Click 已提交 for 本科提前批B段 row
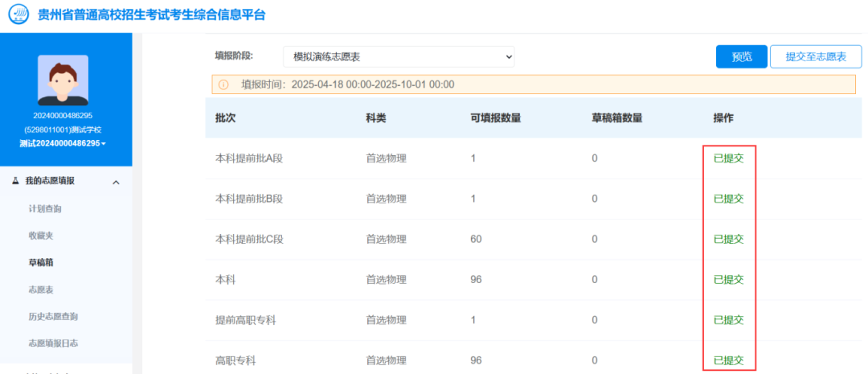This screenshot has height=374, width=868. 728,199
